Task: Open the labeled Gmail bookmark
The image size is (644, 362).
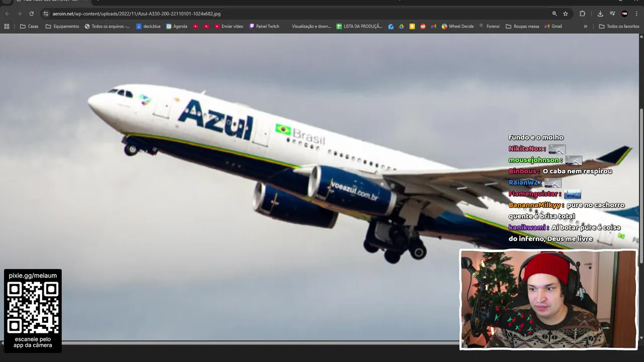Action: pyautogui.click(x=553, y=26)
